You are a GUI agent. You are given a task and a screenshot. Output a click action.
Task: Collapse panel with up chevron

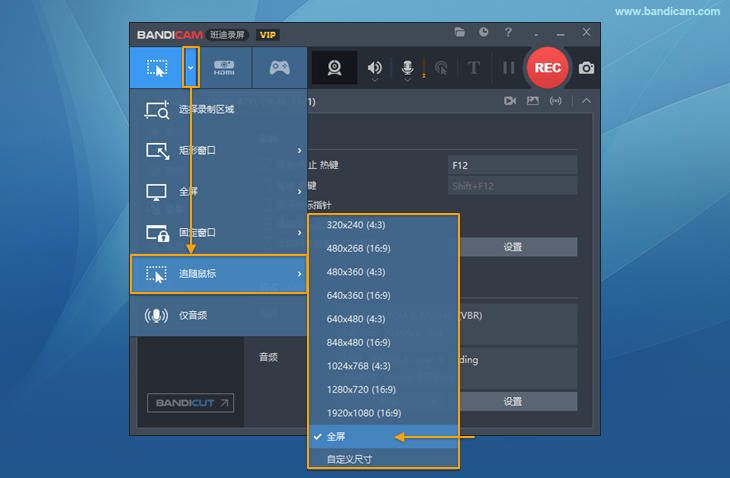(x=587, y=101)
